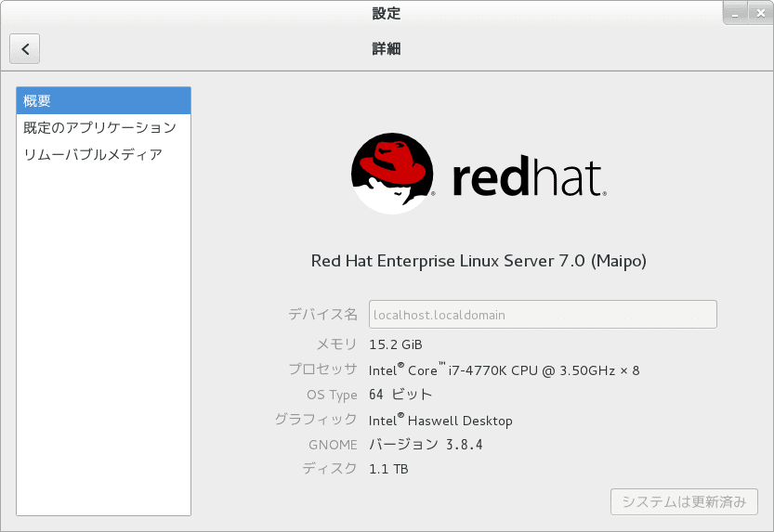This screenshot has width=774, height=532.
Task: Click the OS Type label
Action: [332, 395]
